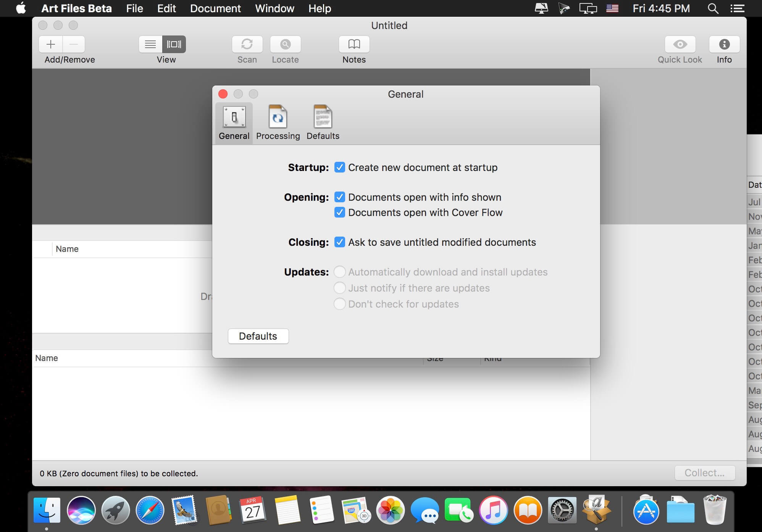Toggle Documents open with Cover Flow
The width and height of the screenshot is (762, 532).
pyautogui.click(x=339, y=213)
